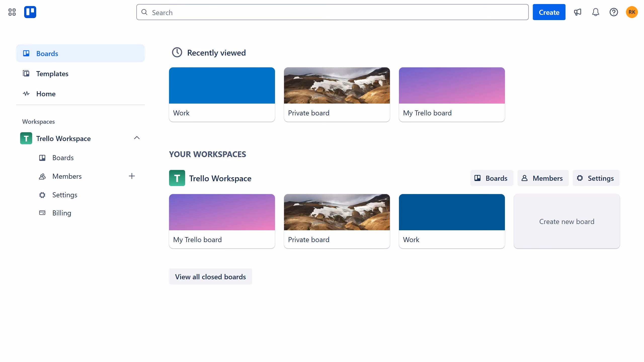Click large T workspace avatar in main area
Screen dimensions: 644x362
click(177, 178)
